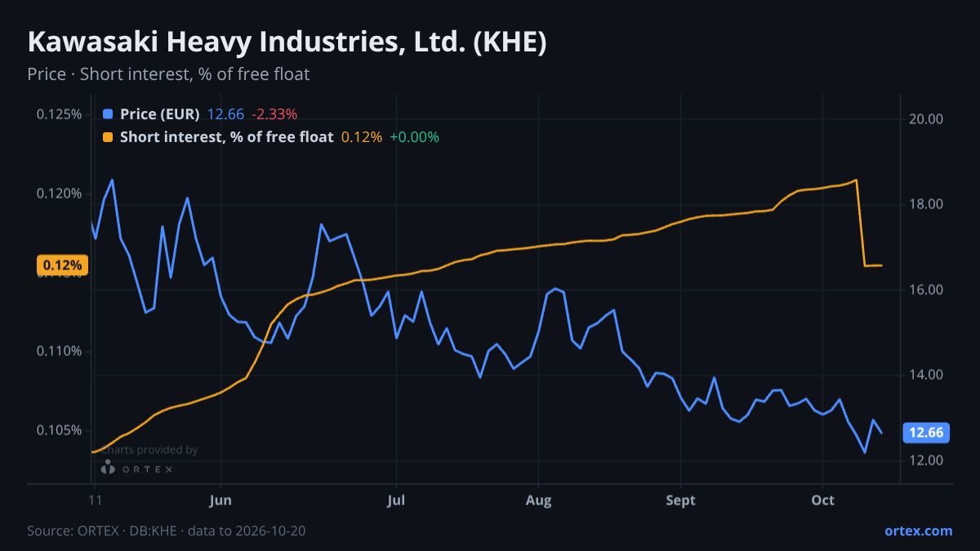Open the ortex.com link
Viewport: 980px width, 551px height.
(x=918, y=531)
